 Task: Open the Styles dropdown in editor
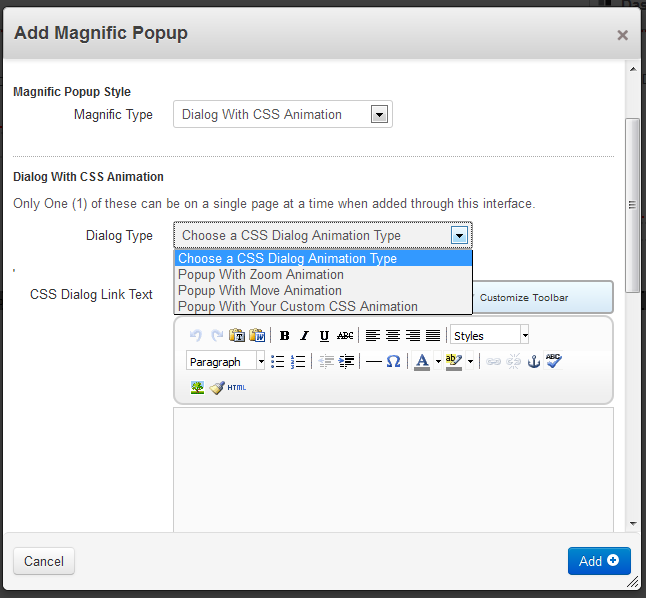click(489, 335)
